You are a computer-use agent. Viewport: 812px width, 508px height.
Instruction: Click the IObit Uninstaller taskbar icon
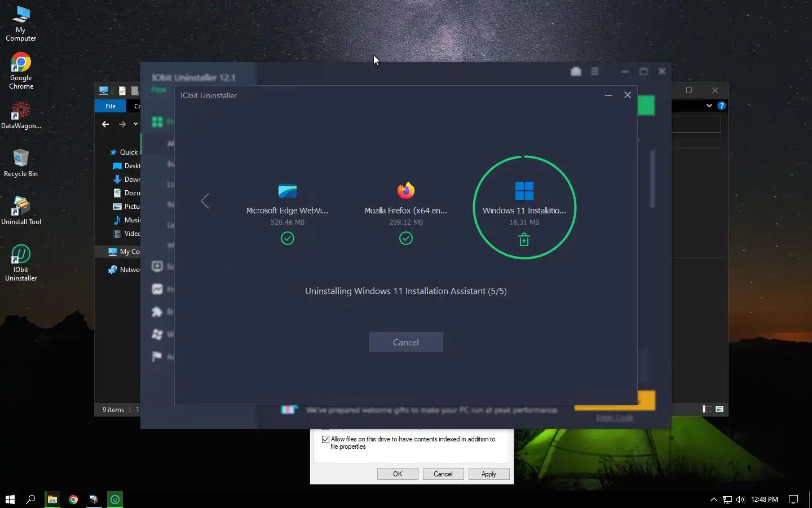[x=115, y=499]
